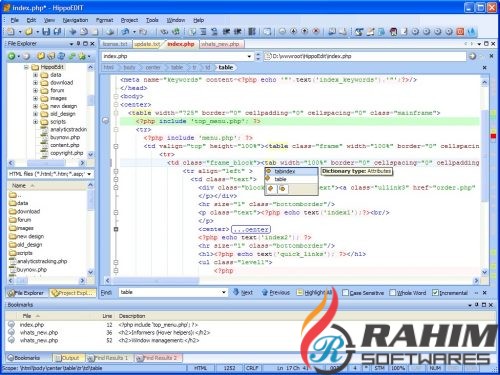Expand the download folder node
The height and width of the screenshot is (375, 500).
click(x=35, y=82)
